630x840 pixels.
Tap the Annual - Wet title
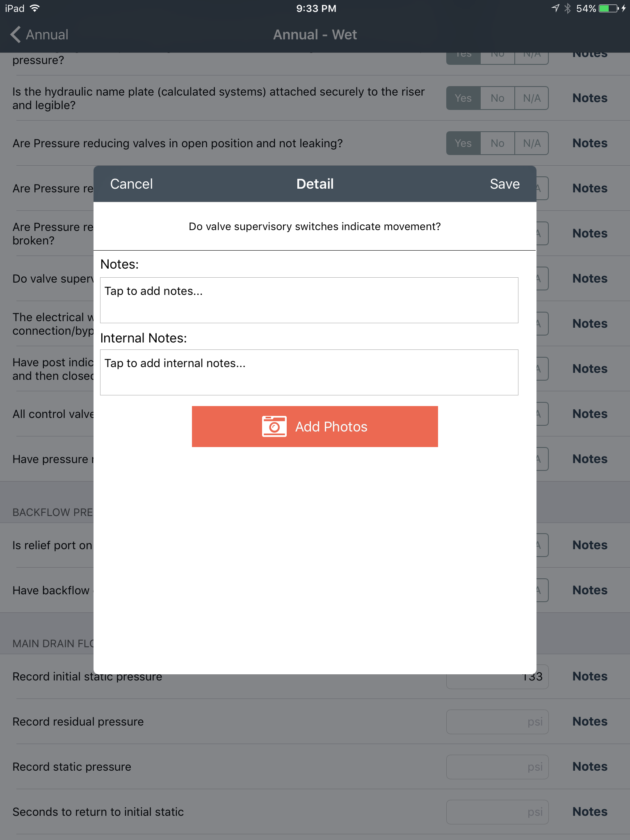click(315, 35)
